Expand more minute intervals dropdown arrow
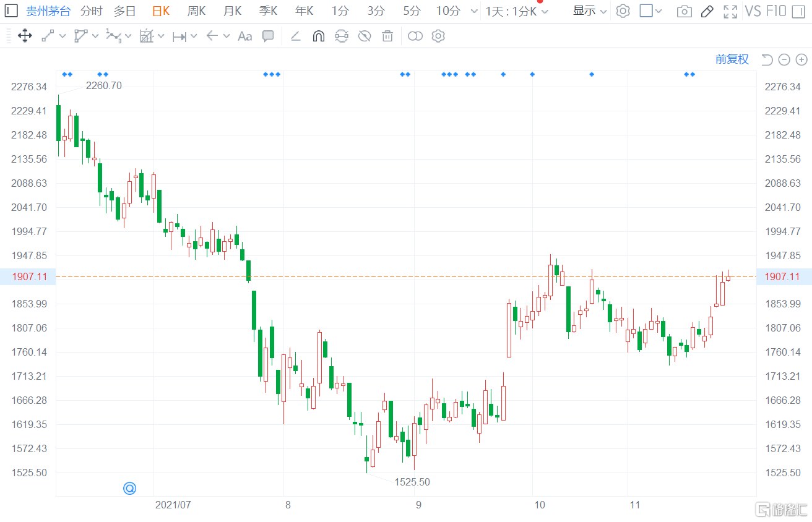Image resolution: width=812 pixels, height=522 pixels. pyautogui.click(x=474, y=11)
